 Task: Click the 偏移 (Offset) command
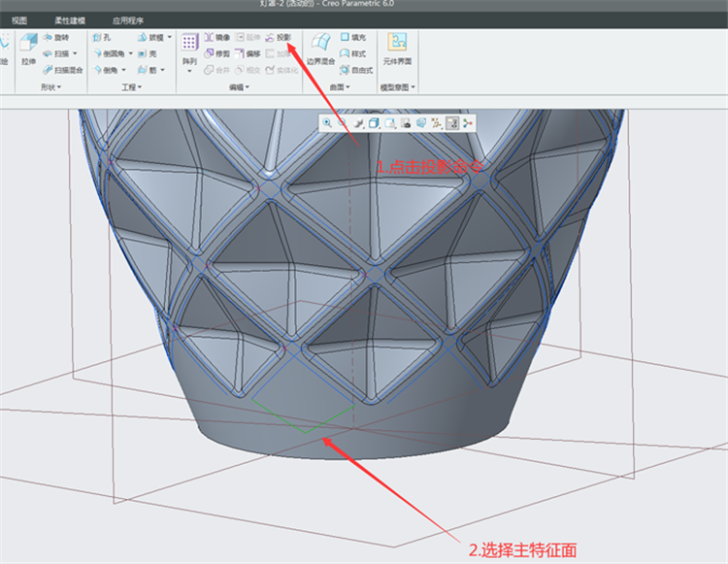(x=248, y=53)
